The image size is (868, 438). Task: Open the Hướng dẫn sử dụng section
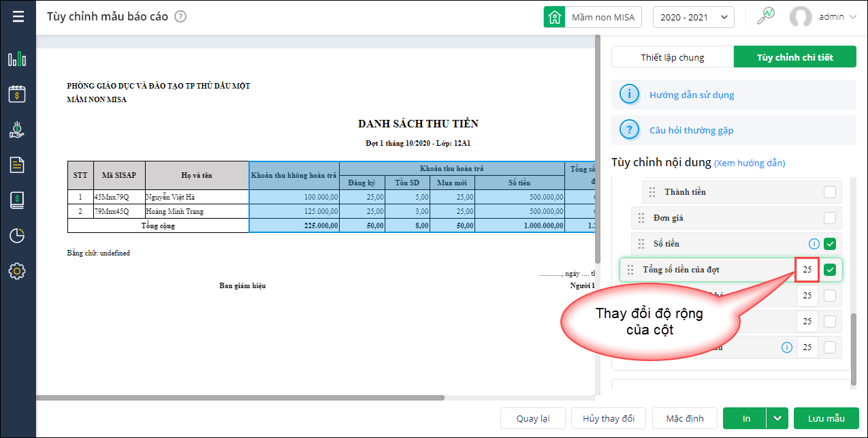(734, 95)
